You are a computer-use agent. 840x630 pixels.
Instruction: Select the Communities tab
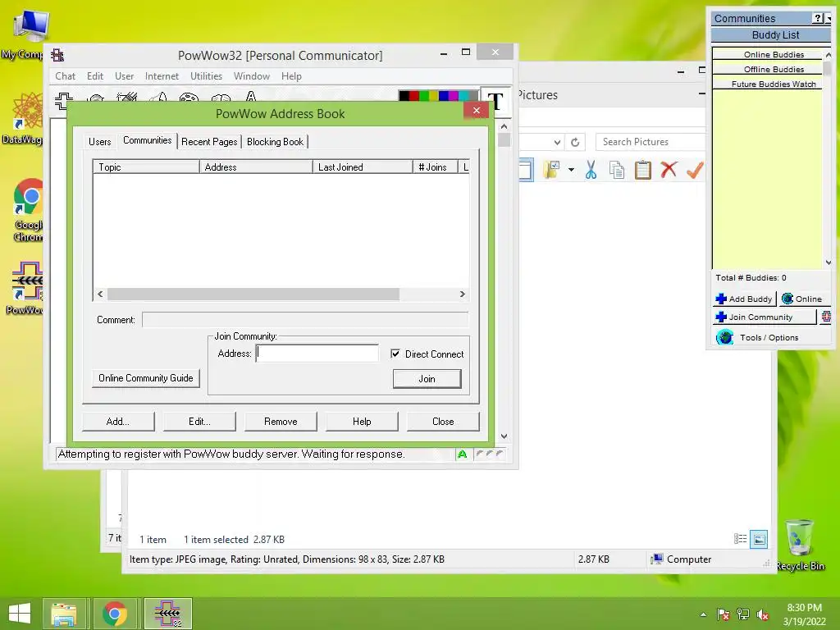tap(148, 140)
